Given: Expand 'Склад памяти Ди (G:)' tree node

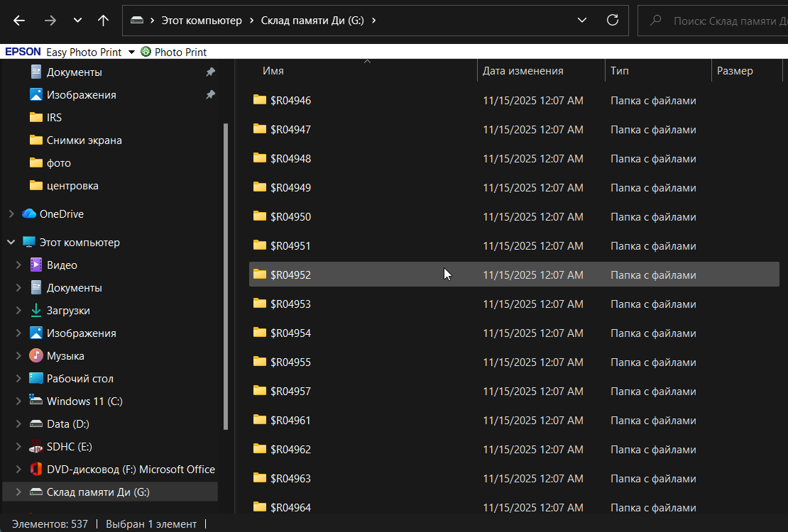Looking at the screenshot, I should [x=18, y=492].
